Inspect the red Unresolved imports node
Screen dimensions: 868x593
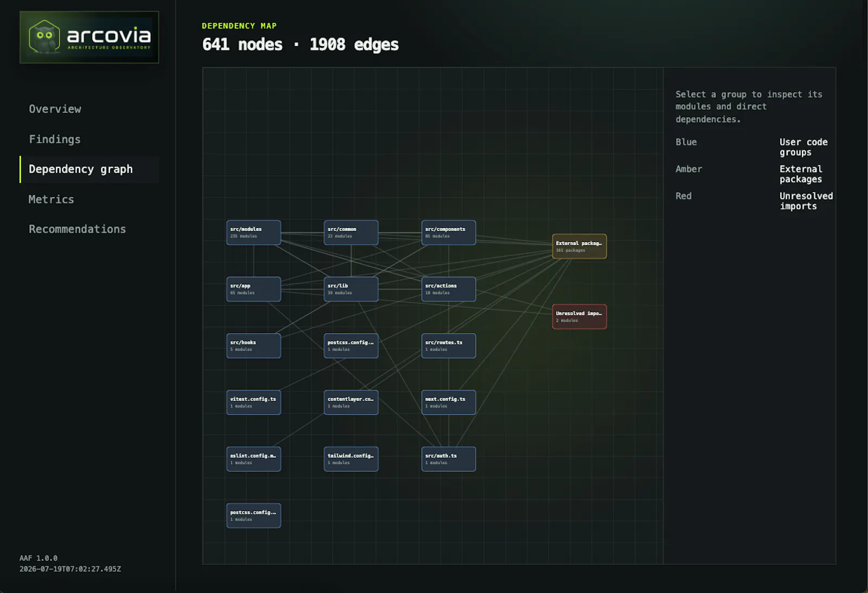(579, 317)
